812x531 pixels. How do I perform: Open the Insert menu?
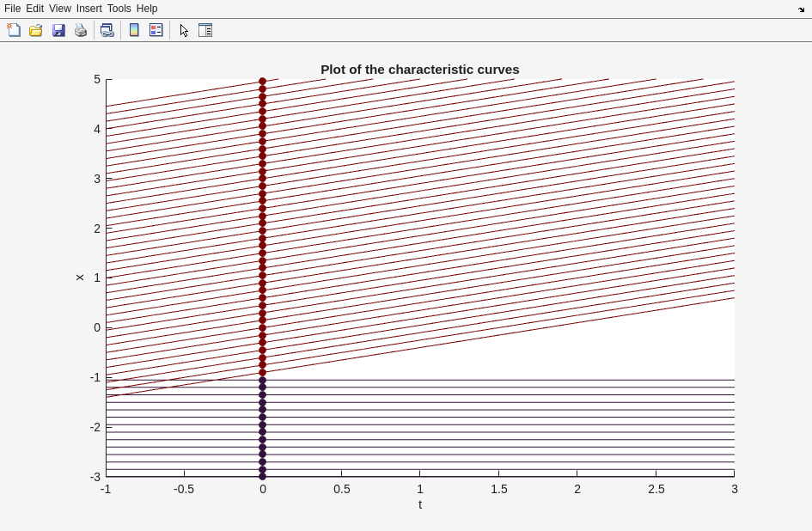pos(89,9)
